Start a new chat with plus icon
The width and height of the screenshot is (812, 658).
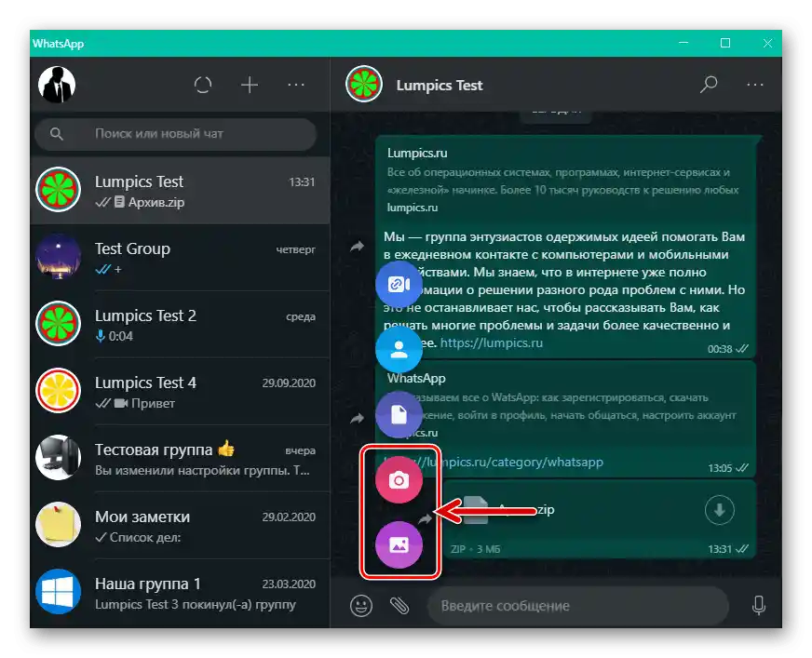pos(250,85)
